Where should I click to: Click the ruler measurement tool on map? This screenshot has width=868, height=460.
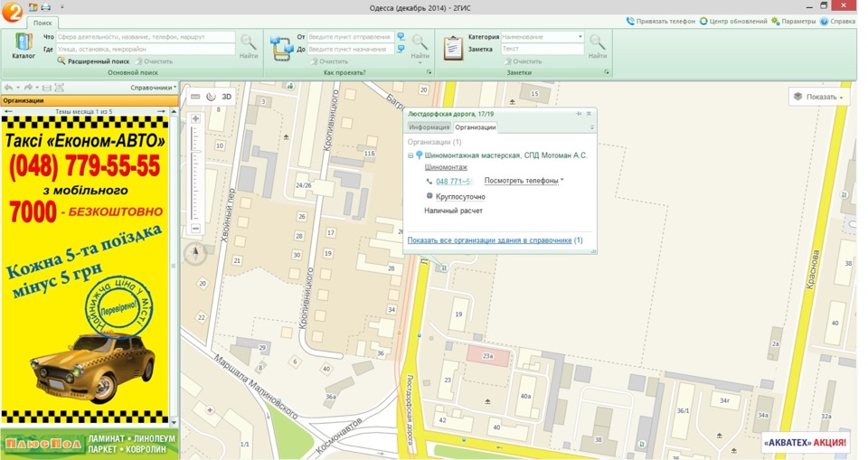(x=195, y=97)
